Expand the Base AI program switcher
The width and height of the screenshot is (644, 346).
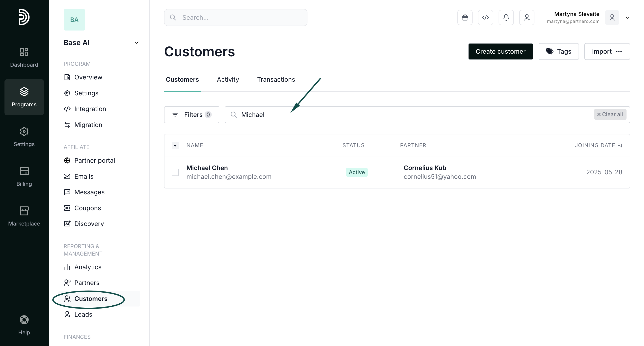[136, 43]
